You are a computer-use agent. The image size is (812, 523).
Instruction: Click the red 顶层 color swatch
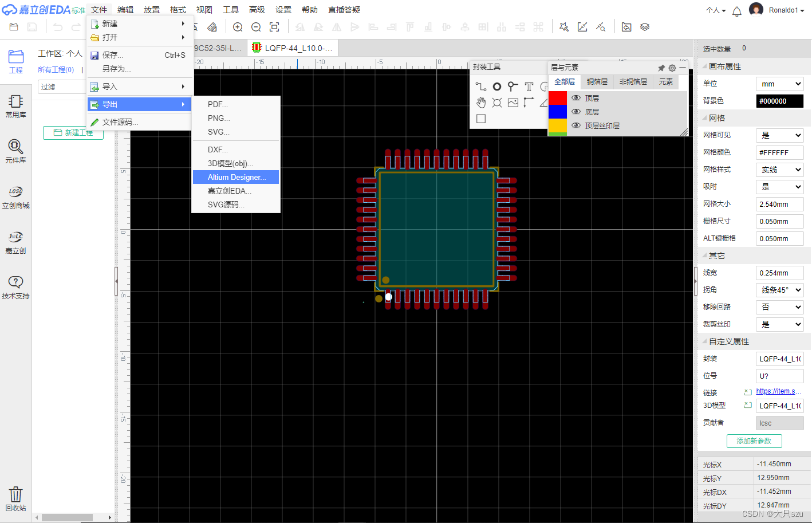(x=558, y=98)
